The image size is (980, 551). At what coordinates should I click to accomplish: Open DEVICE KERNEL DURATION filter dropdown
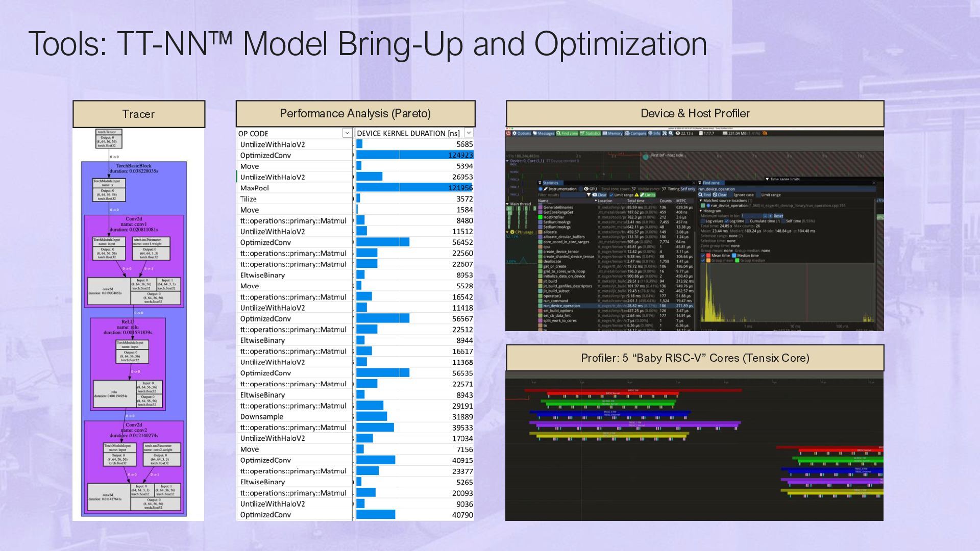[x=469, y=133]
